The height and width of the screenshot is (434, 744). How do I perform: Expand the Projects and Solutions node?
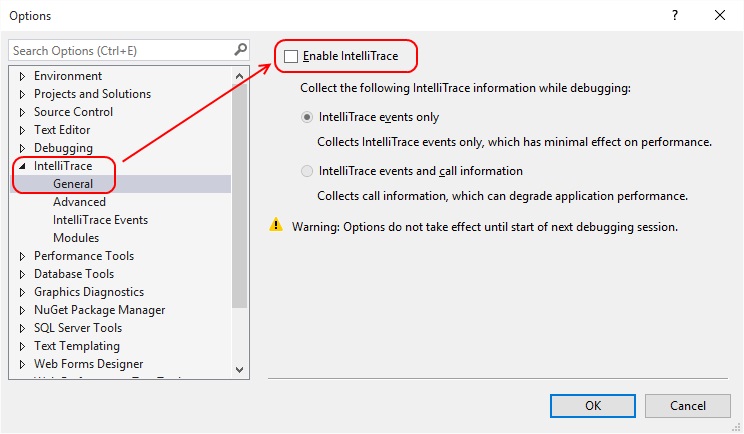pos(23,94)
